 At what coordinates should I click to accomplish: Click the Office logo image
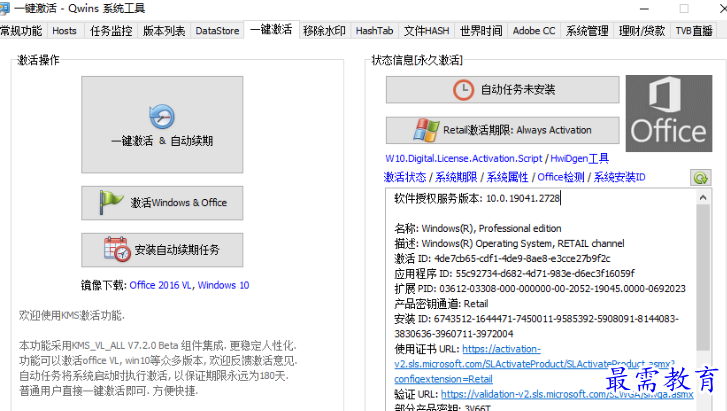pyautogui.click(x=669, y=114)
